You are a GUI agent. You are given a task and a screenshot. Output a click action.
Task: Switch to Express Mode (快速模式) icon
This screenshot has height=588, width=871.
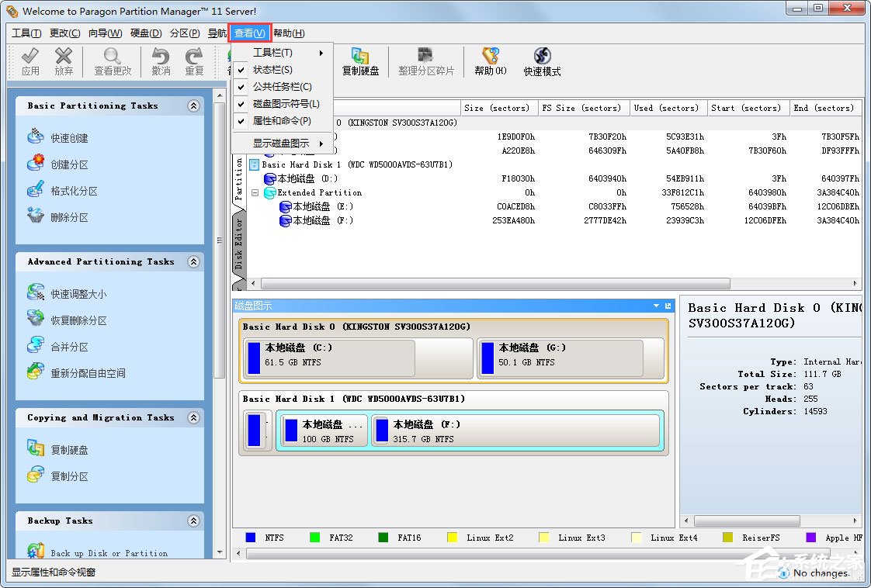click(x=542, y=56)
